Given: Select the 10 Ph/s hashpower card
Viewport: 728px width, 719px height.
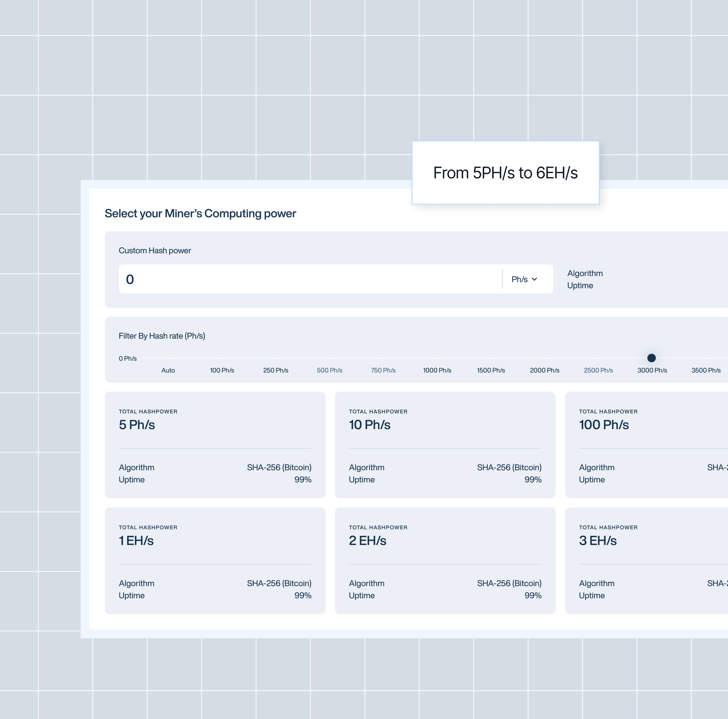Looking at the screenshot, I should [x=445, y=445].
